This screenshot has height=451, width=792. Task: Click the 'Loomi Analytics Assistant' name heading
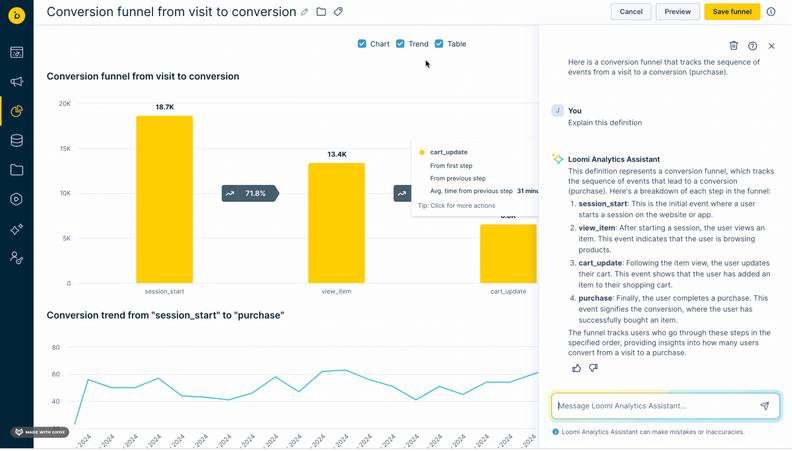click(x=614, y=159)
